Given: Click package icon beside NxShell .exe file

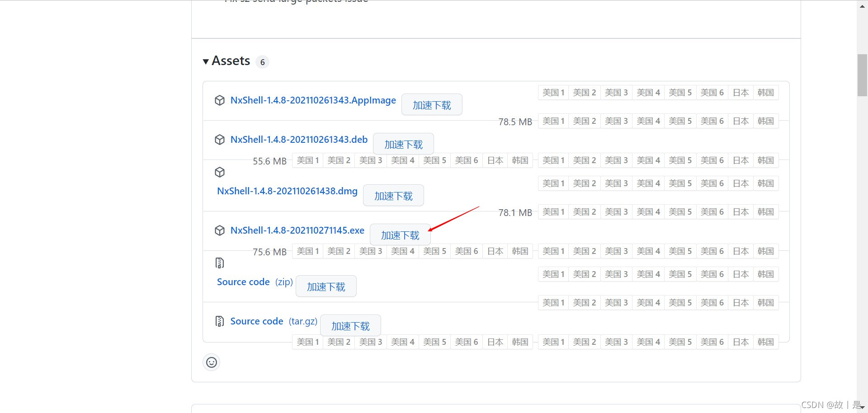Looking at the screenshot, I should click(x=220, y=230).
